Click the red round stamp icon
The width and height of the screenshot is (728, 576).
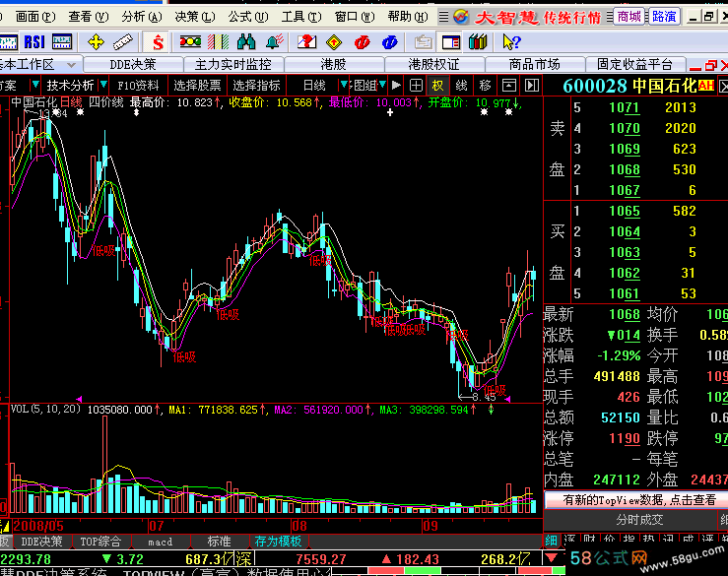tap(363, 42)
